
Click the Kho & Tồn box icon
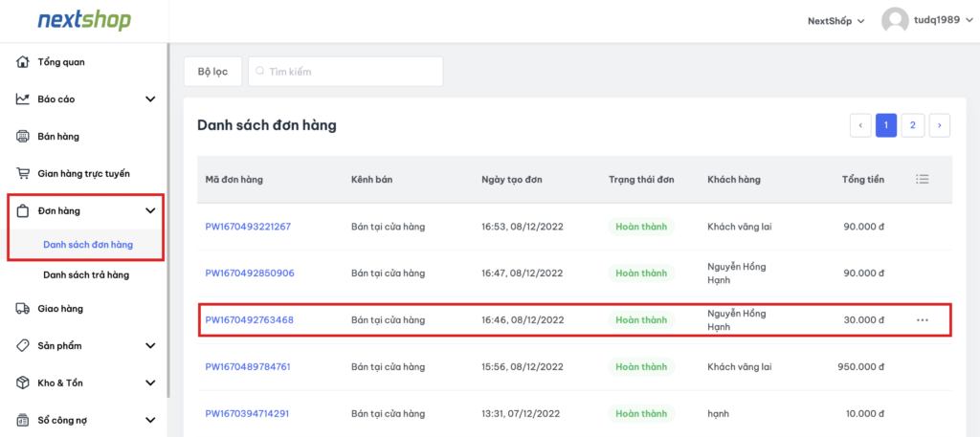(x=23, y=382)
